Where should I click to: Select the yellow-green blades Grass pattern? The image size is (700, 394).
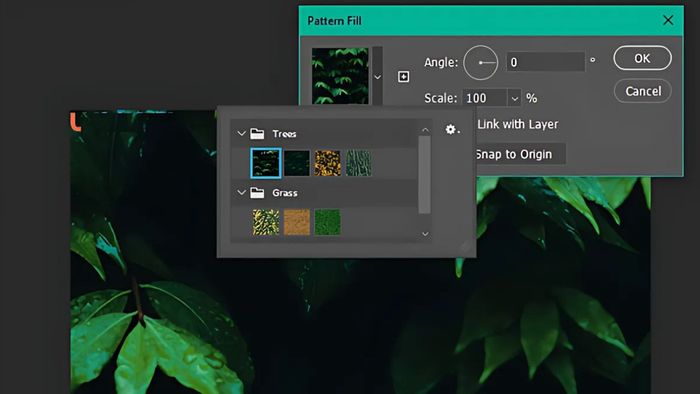[266, 222]
